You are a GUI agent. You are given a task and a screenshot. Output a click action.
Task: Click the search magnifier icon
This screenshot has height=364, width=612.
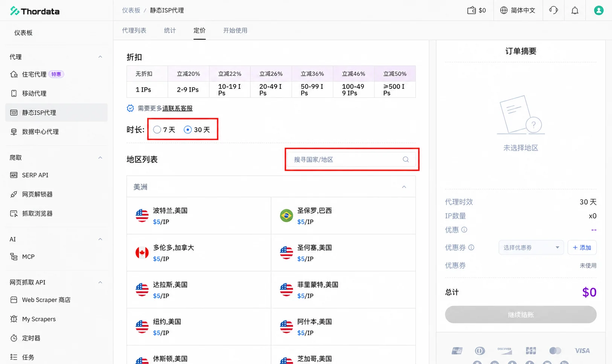(x=406, y=159)
